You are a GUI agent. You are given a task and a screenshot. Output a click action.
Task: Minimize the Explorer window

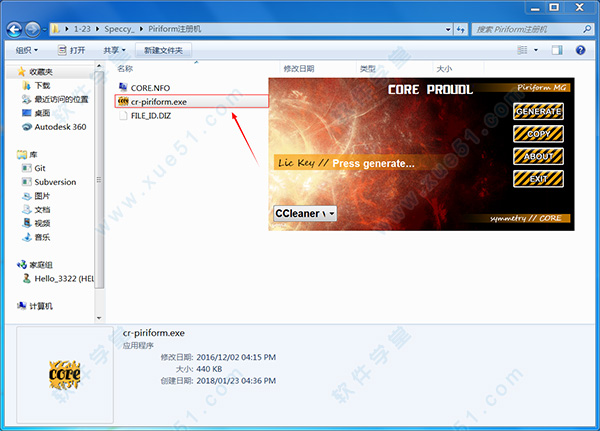535,7
